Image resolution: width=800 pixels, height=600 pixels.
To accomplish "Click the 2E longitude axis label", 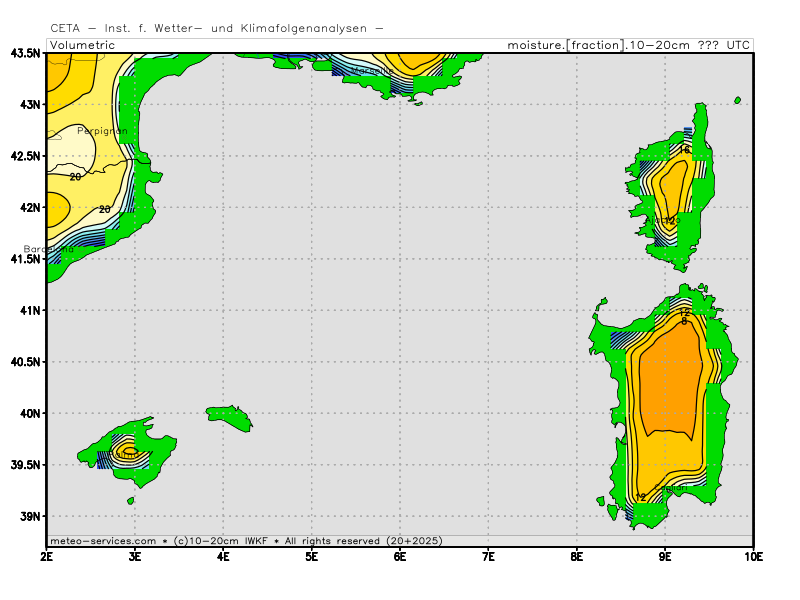I will pyautogui.click(x=46, y=557).
